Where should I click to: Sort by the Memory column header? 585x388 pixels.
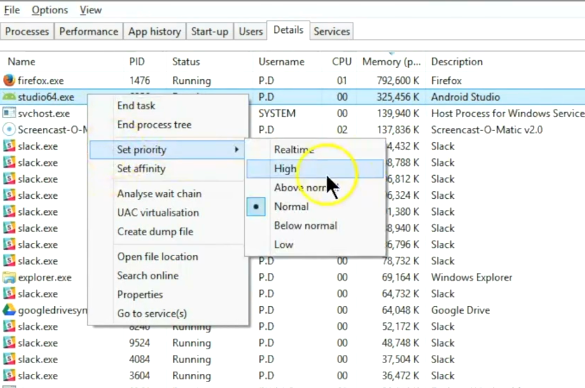click(391, 62)
